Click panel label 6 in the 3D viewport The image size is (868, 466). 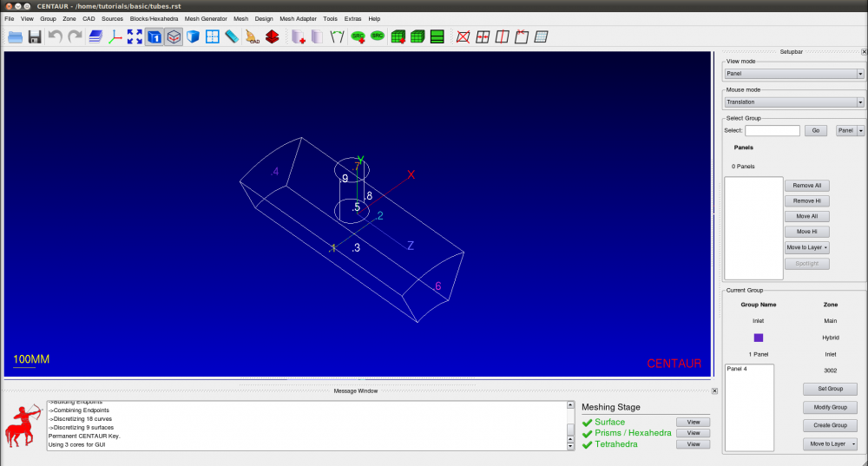point(437,286)
